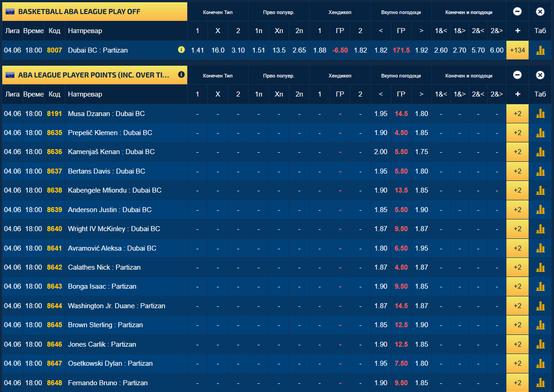
Task: Expand +2 markets for Kamenjaš Kenan
Action: tap(517, 152)
